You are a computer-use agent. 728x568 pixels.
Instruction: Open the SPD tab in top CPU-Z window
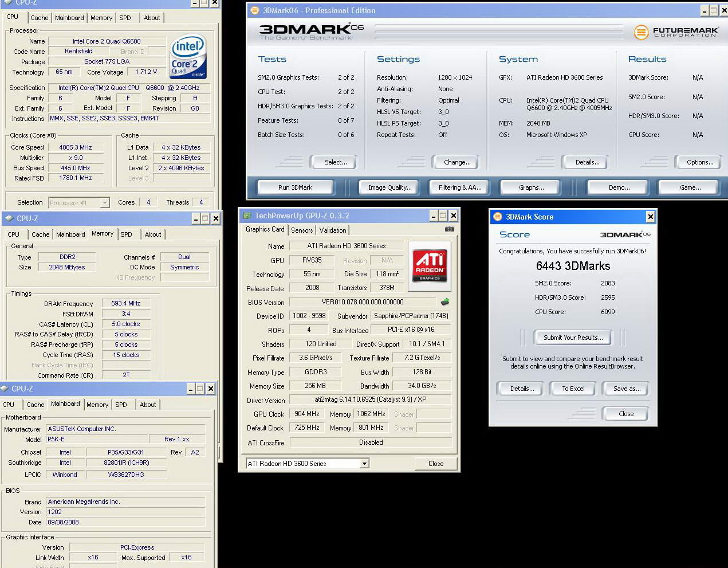click(x=125, y=18)
